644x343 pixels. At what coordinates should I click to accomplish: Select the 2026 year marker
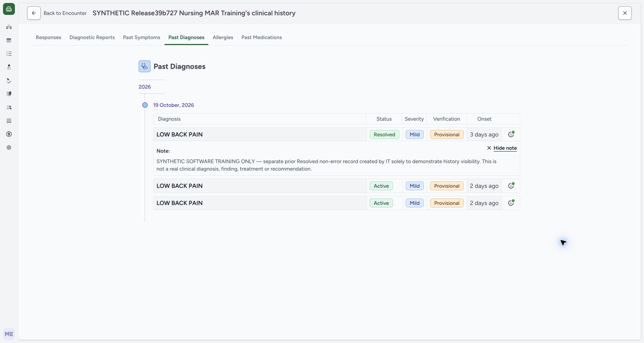(145, 87)
